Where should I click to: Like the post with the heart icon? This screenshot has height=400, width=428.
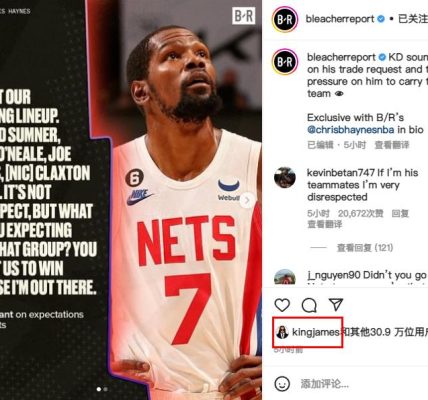pos(282,305)
